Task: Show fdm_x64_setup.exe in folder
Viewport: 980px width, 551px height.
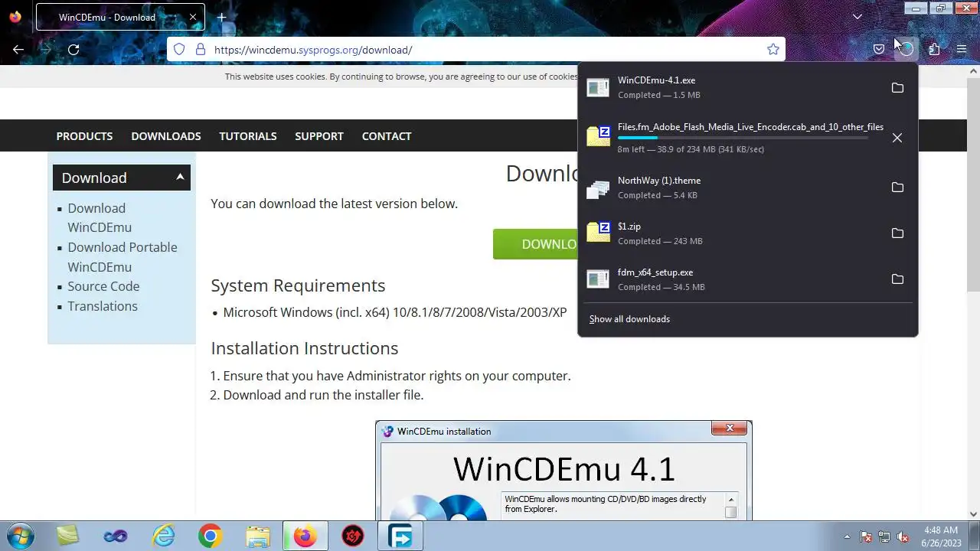Action: pyautogui.click(x=897, y=279)
